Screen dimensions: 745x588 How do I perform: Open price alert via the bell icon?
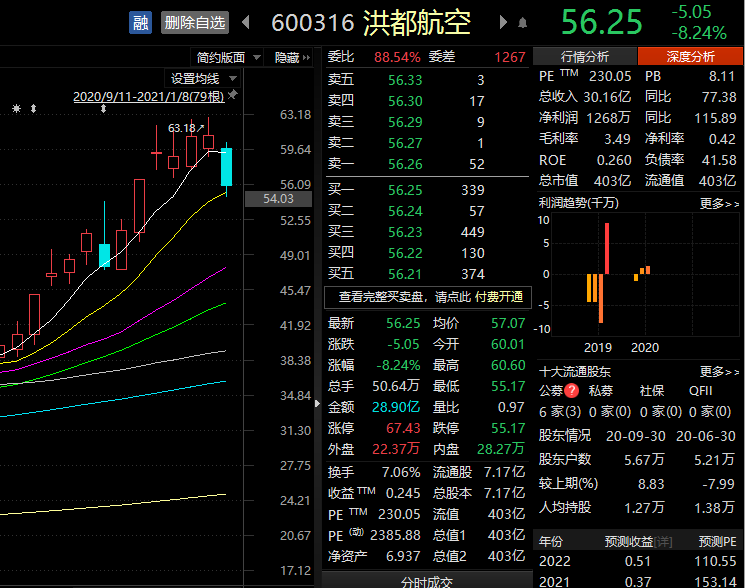click(522, 22)
